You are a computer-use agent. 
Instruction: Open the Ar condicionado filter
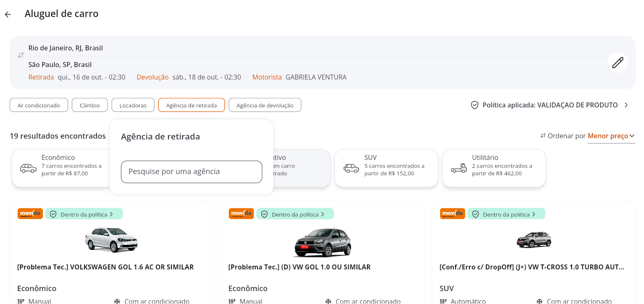pyautogui.click(x=39, y=105)
